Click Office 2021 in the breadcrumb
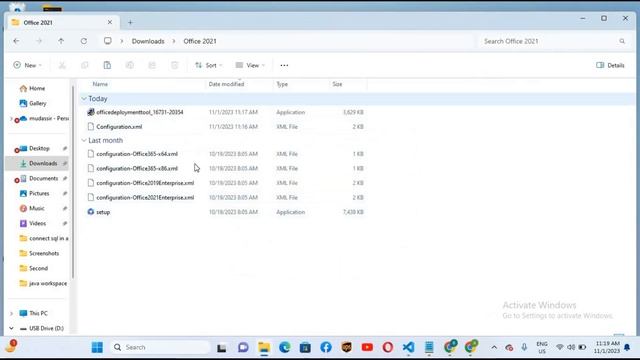Screen dimensions: 640x360 pyautogui.click(x=200, y=41)
